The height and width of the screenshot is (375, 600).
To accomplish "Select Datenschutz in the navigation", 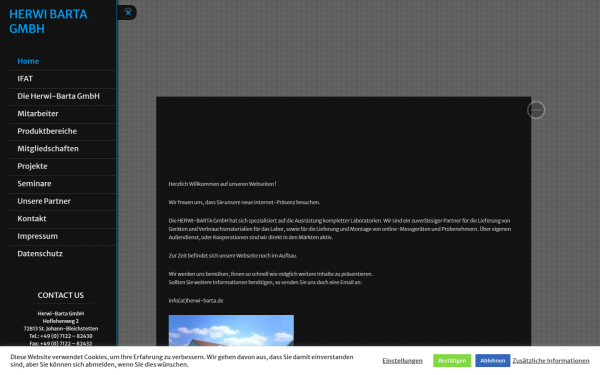I will [x=40, y=254].
